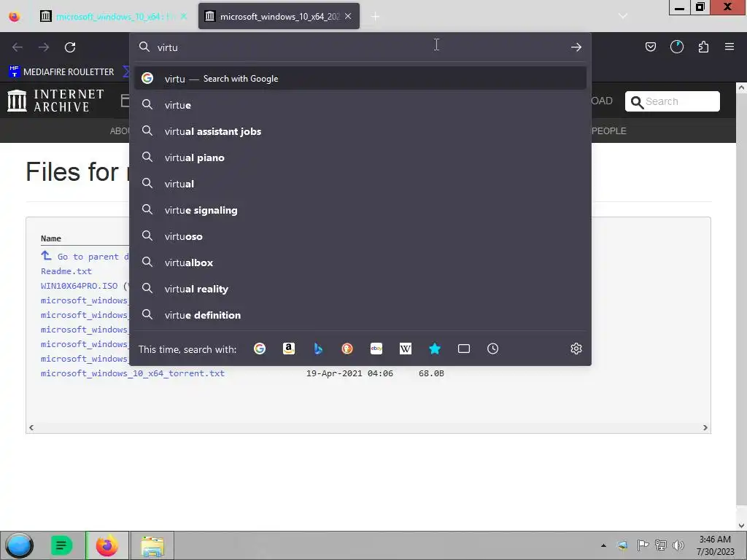The width and height of the screenshot is (747, 560).
Task: Click the Internet Archive logo
Action: 55,101
